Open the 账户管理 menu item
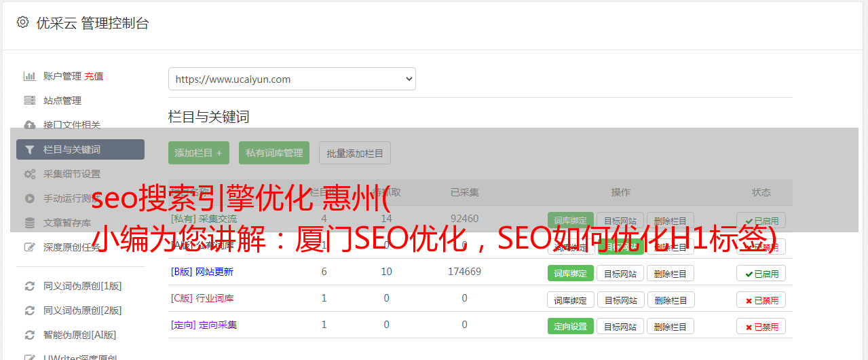The height and width of the screenshot is (360, 868). point(62,76)
